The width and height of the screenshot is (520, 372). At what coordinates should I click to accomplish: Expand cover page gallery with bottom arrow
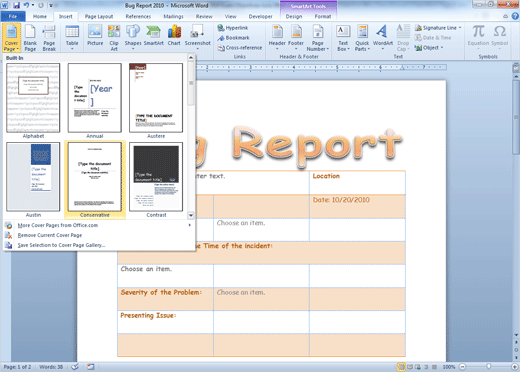[x=191, y=215]
